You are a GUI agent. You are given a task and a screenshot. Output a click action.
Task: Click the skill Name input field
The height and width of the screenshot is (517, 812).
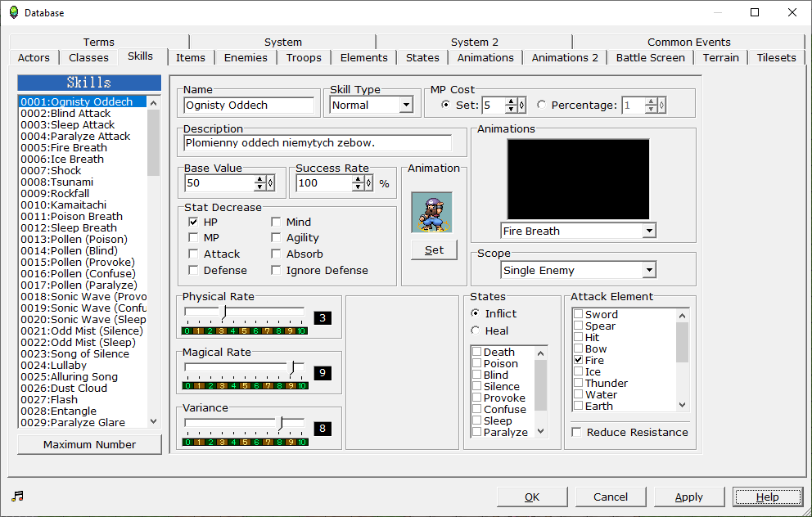coord(249,105)
